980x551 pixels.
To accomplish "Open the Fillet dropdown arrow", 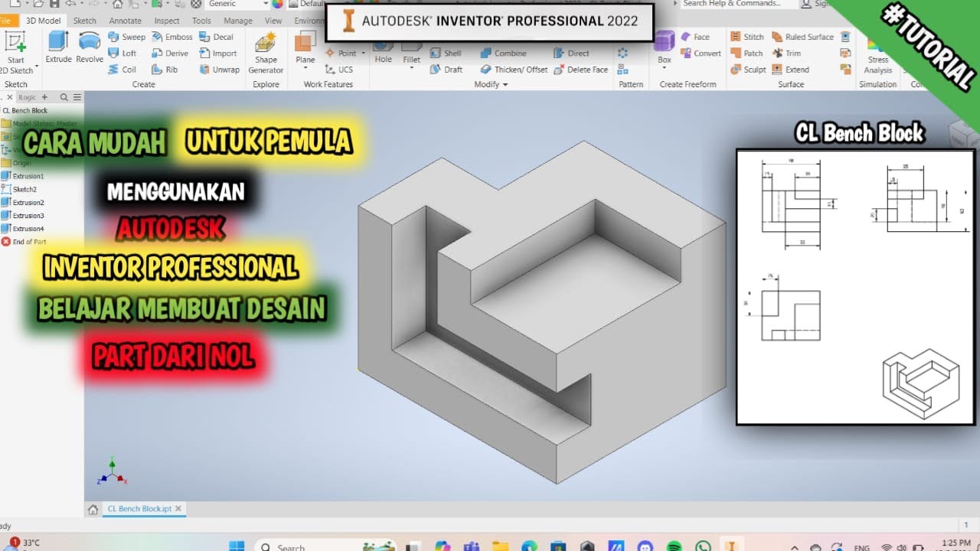I will 411,69.
